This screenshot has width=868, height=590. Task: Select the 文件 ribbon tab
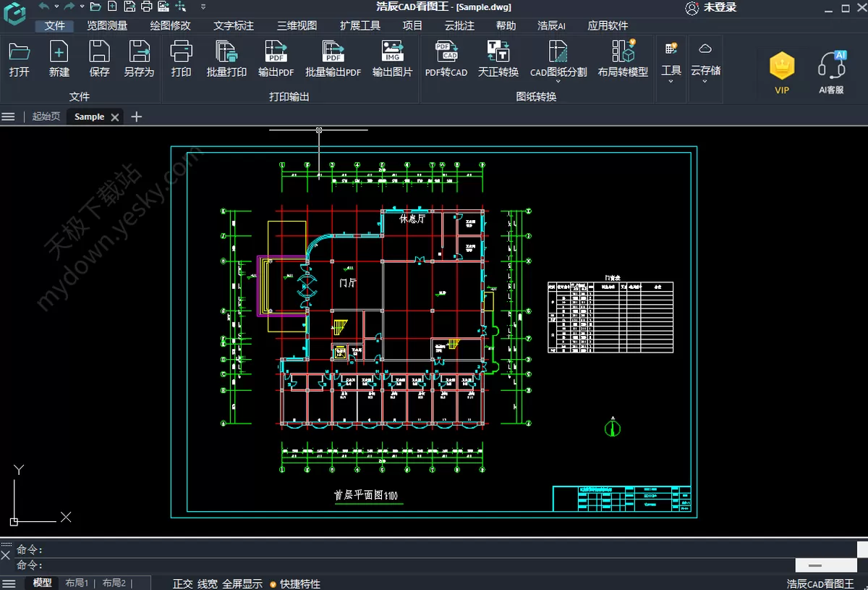[55, 25]
